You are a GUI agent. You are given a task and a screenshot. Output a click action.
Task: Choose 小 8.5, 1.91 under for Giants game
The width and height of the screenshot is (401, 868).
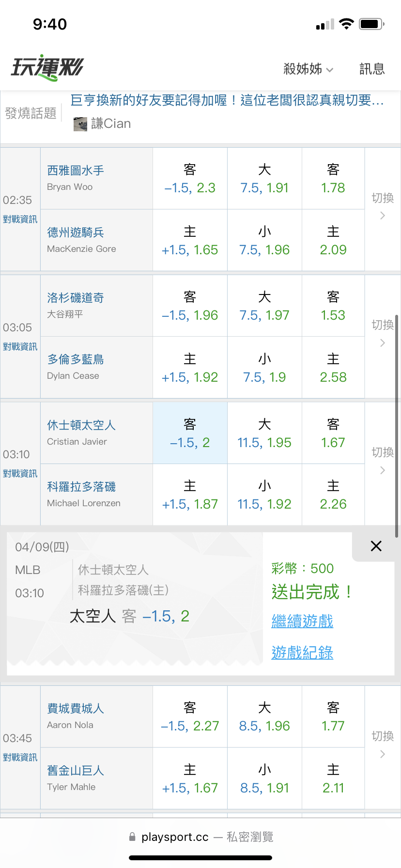(x=264, y=779)
